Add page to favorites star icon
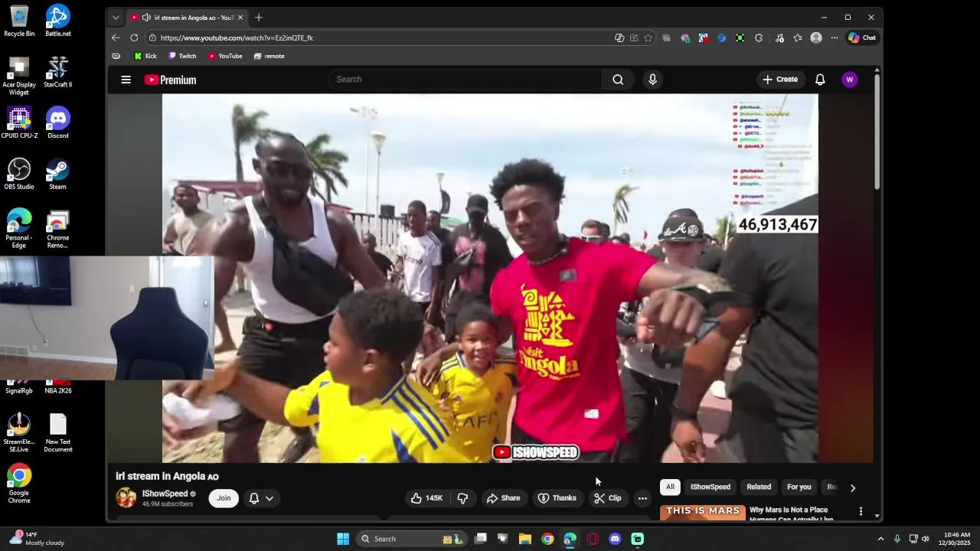 pyautogui.click(x=648, y=37)
